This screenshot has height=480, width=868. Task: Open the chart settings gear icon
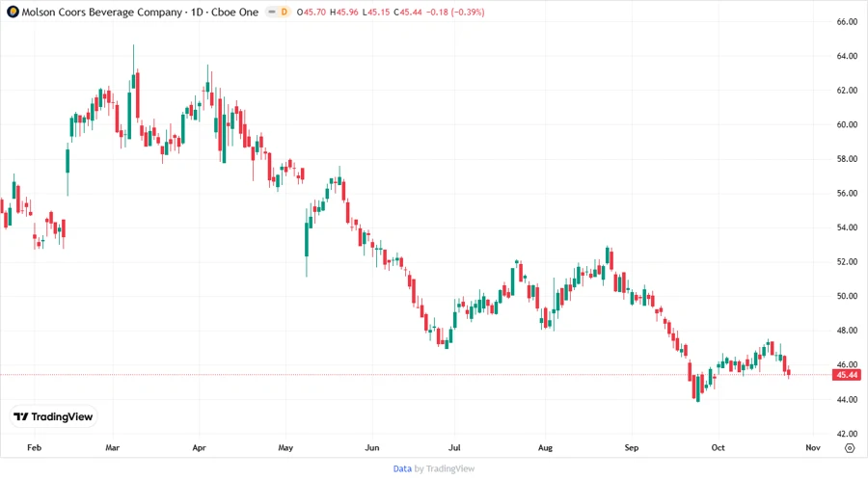(x=850, y=448)
